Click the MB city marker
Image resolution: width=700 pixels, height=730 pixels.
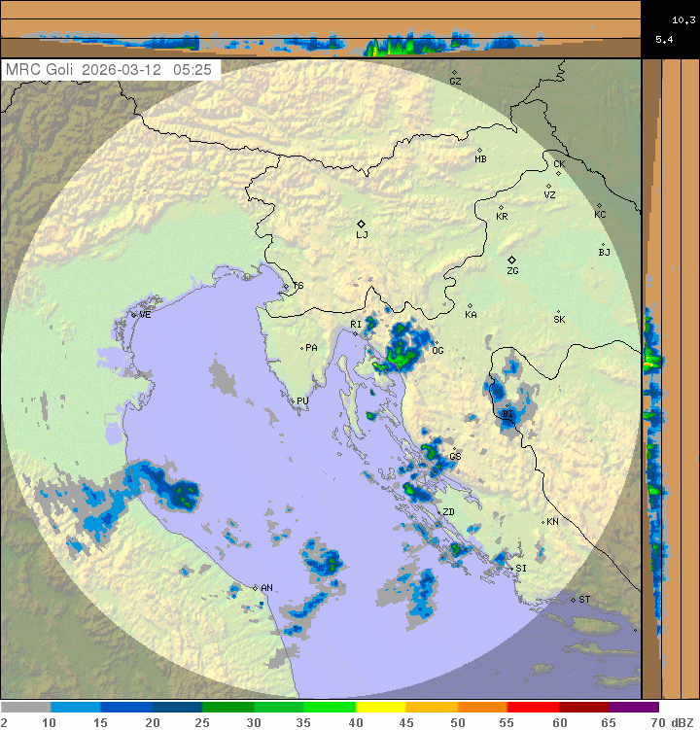(x=479, y=150)
